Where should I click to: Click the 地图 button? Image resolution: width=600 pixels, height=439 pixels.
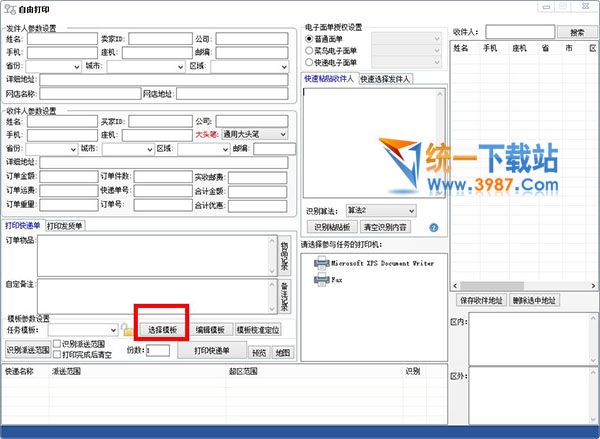283,353
